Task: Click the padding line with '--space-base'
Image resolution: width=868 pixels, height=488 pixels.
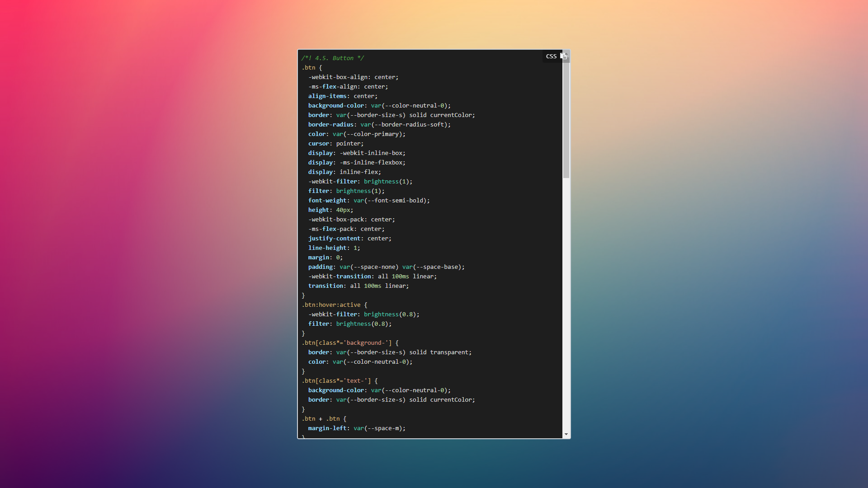Action: (x=387, y=267)
